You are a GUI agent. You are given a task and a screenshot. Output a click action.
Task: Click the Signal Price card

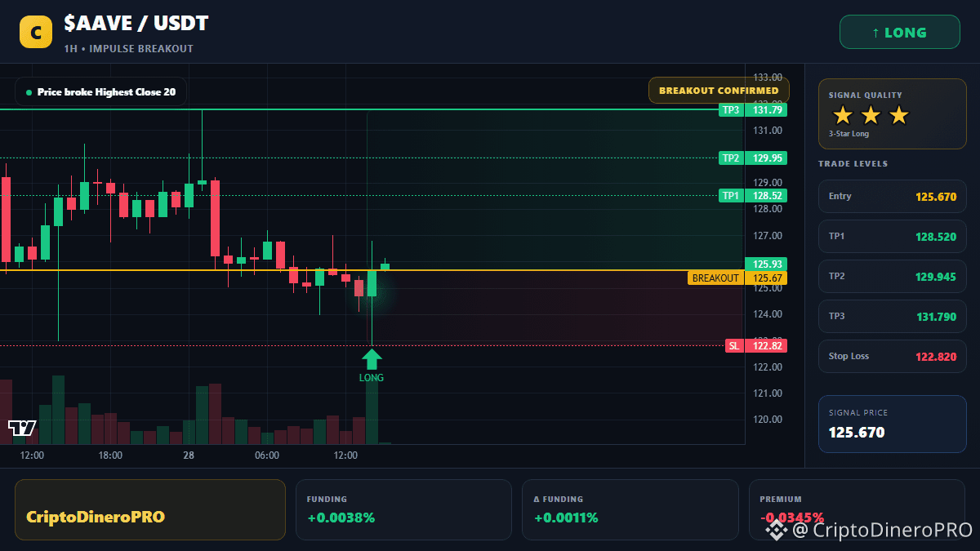tap(892, 424)
